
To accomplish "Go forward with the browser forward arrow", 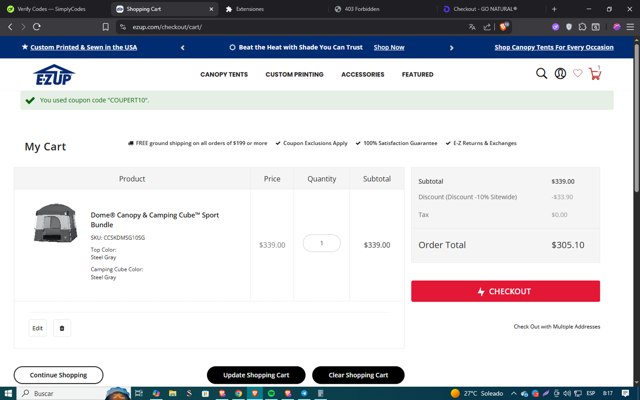I will pos(23,27).
